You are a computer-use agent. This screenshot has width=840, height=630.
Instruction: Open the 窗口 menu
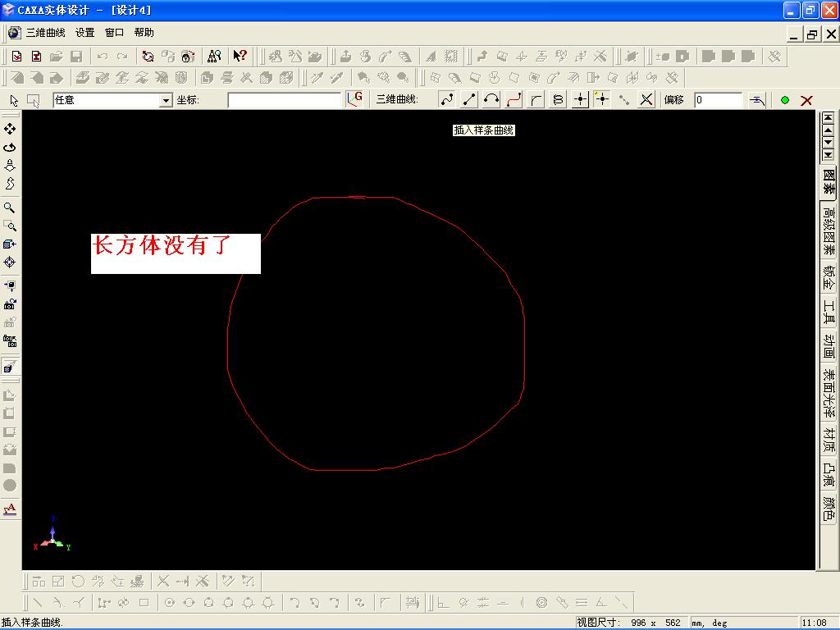(x=114, y=33)
